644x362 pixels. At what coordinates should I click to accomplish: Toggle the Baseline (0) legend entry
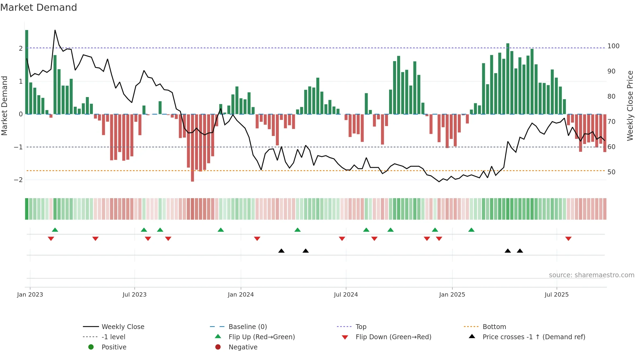(x=238, y=327)
